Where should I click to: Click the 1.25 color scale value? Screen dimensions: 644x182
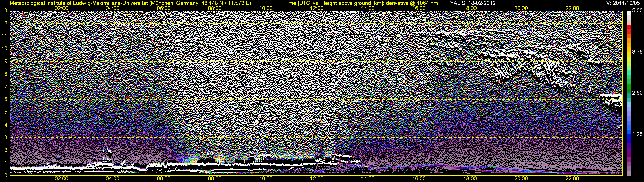tap(638, 134)
